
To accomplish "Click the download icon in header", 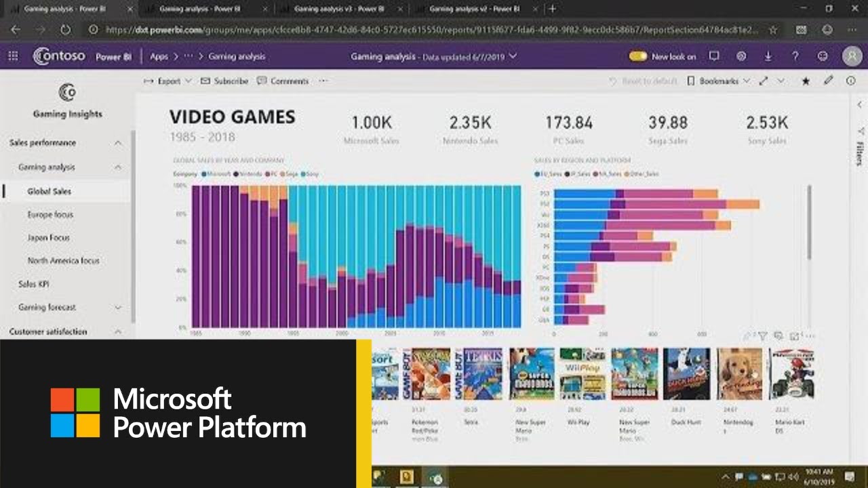I will [768, 56].
